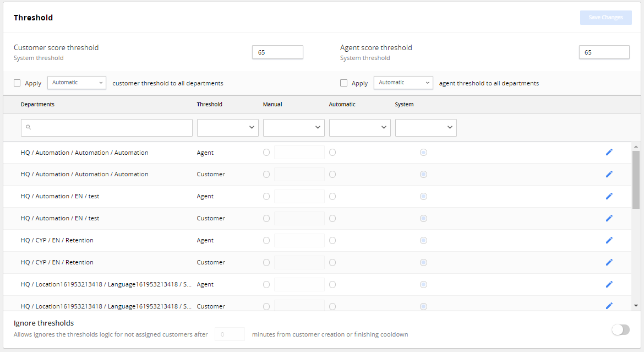644x352 pixels.
Task: Edit the Customer threshold for HQ / Automation / Automation / Automation
Action: [609, 174]
